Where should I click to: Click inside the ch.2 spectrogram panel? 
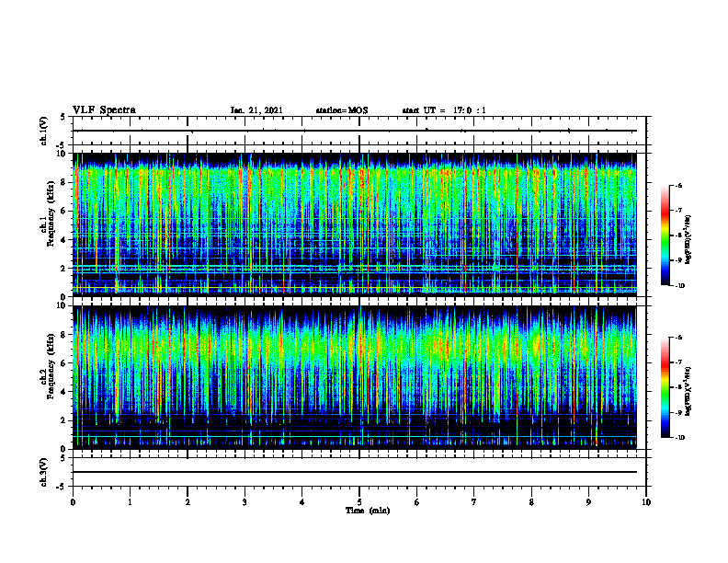click(355, 377)
